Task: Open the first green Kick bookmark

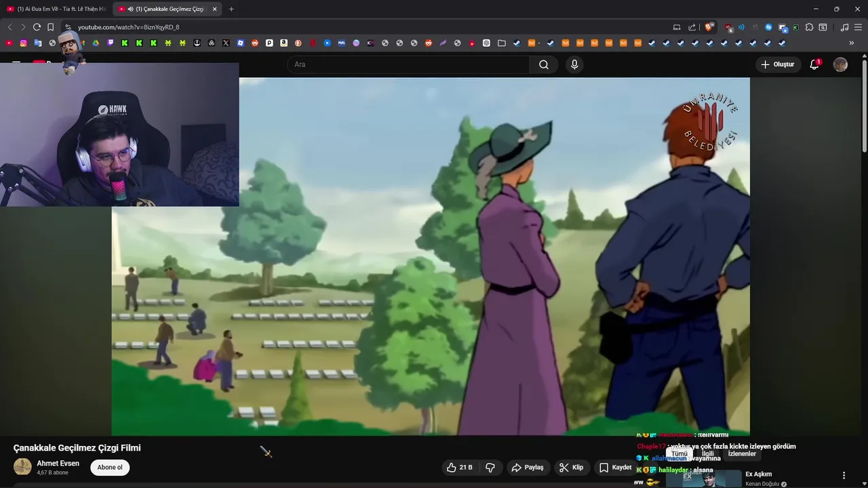Action: coord(125,43)
